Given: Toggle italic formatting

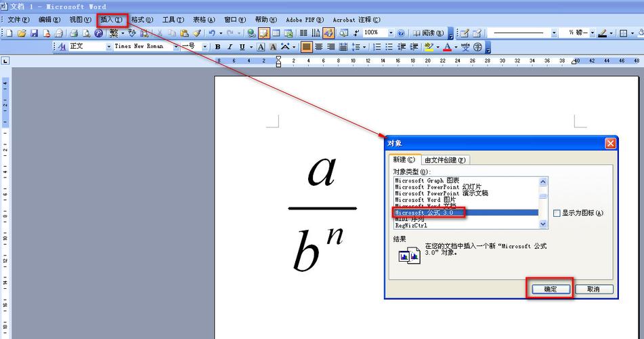Looking at the screenshot, I should point(230,47).
